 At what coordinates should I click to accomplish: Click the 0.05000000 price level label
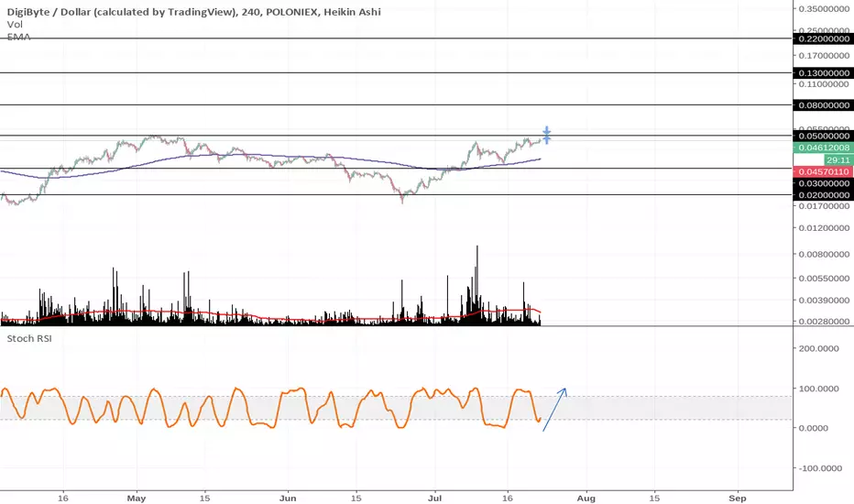coord(824,136)
